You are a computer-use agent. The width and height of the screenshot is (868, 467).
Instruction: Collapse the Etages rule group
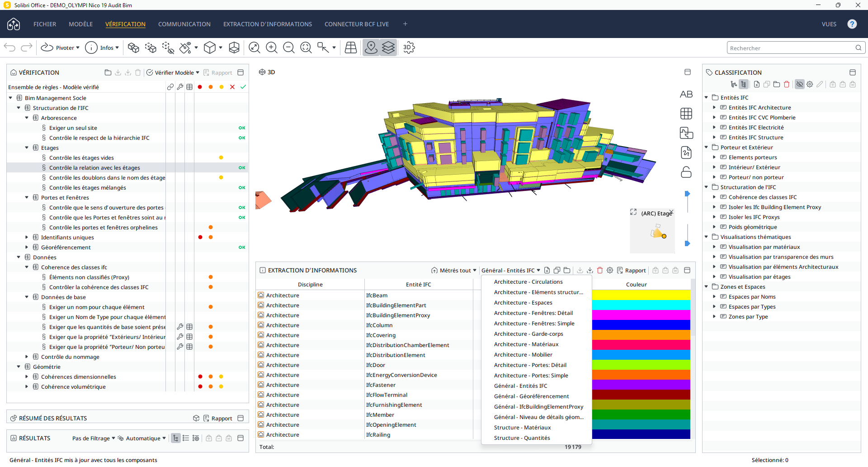[x=26, y=148]
